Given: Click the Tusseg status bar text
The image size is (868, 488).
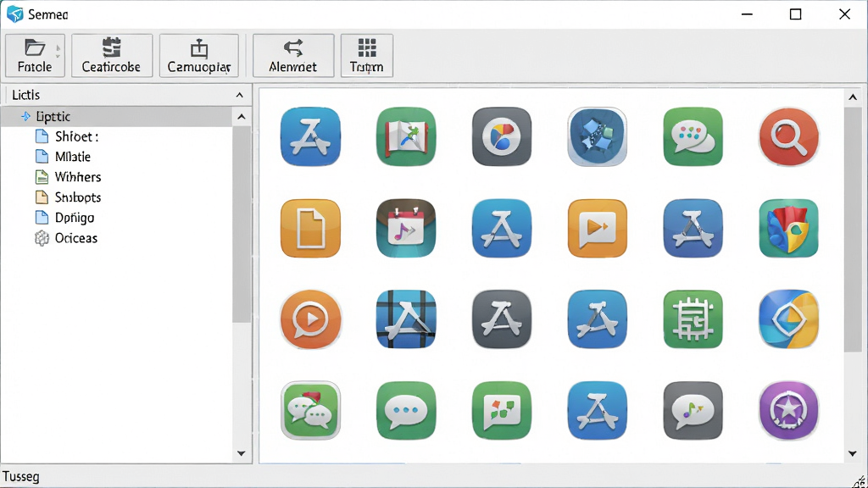Looking at the screenshot, I should tap(21, 476).
